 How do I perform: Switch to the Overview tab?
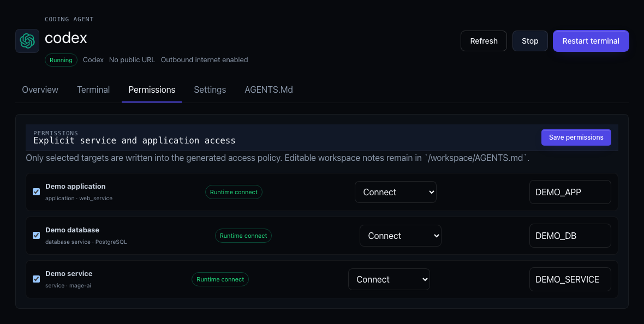pos(40,89)
